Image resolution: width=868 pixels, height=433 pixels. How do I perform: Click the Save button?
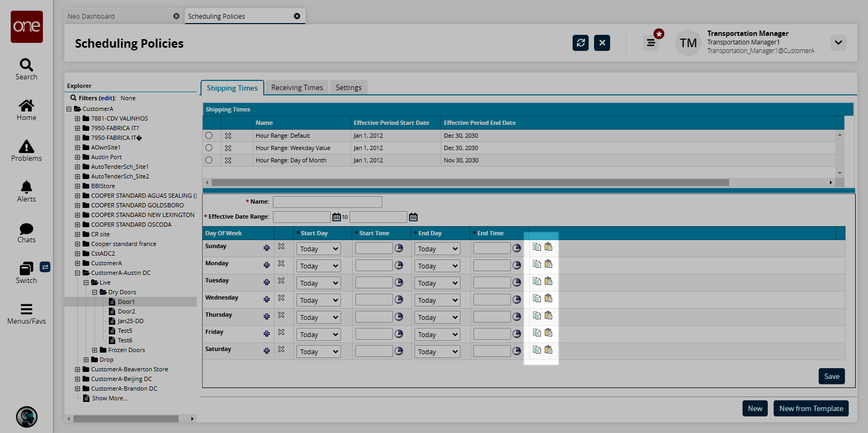pos(832,376)
